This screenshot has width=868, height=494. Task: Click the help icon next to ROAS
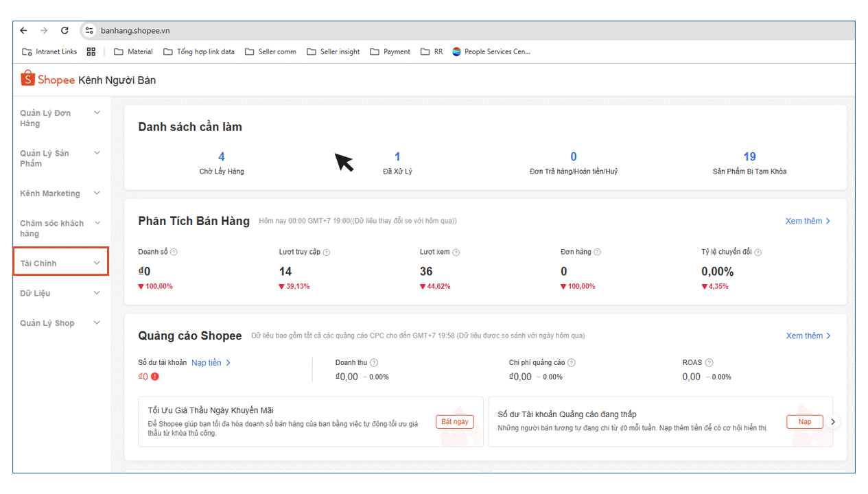(x=709, y=363)
